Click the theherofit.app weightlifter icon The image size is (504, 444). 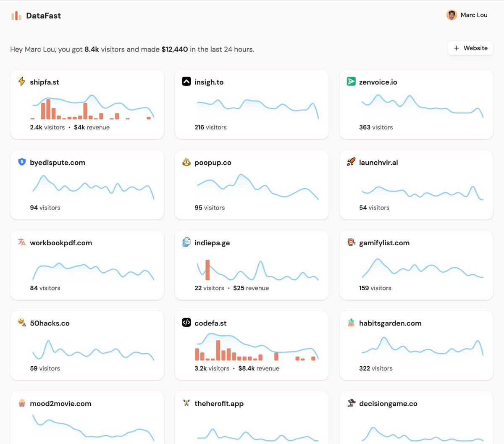186,403
